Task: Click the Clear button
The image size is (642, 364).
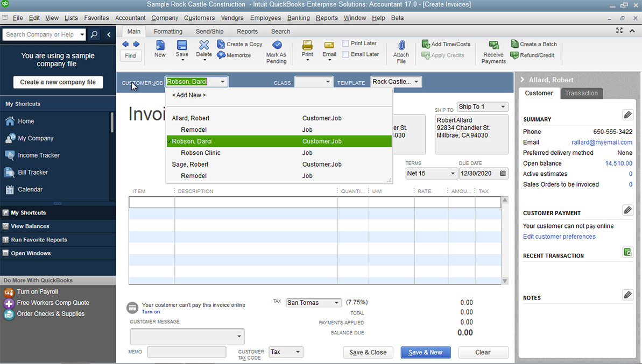Action: [483, 353]
